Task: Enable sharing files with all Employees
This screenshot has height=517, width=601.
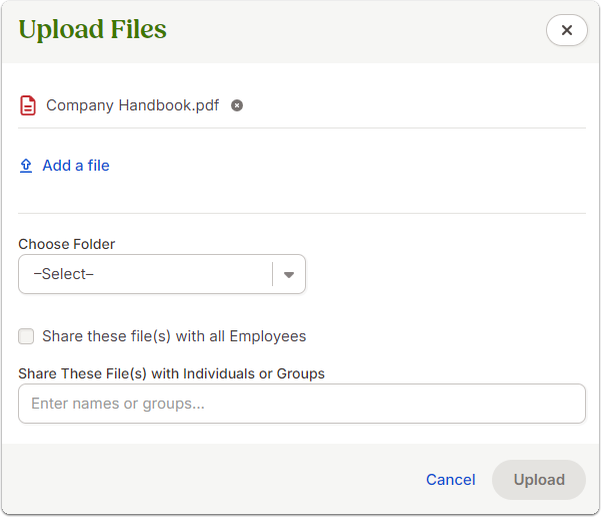Action: pos(26,336)
